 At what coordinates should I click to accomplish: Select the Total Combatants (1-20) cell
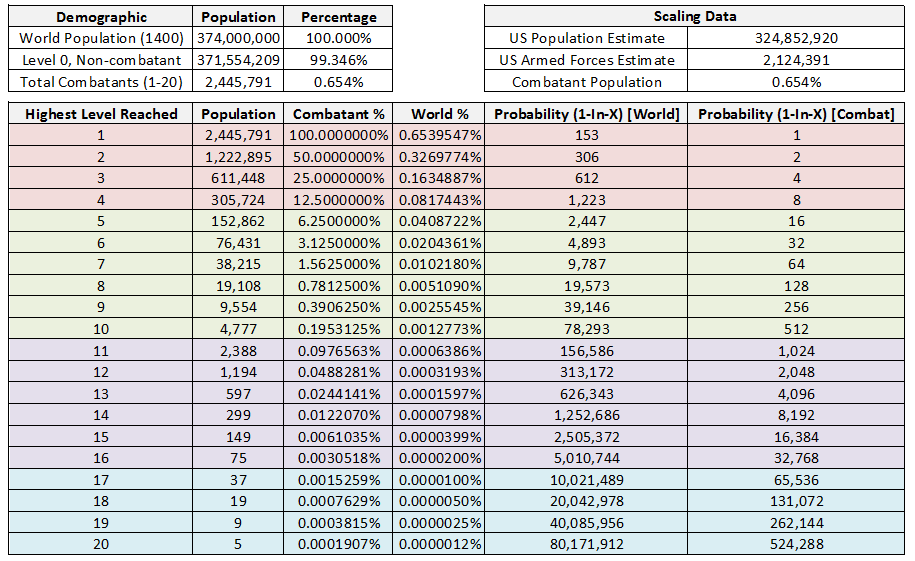pyautogui.click(x=101, y=82)
